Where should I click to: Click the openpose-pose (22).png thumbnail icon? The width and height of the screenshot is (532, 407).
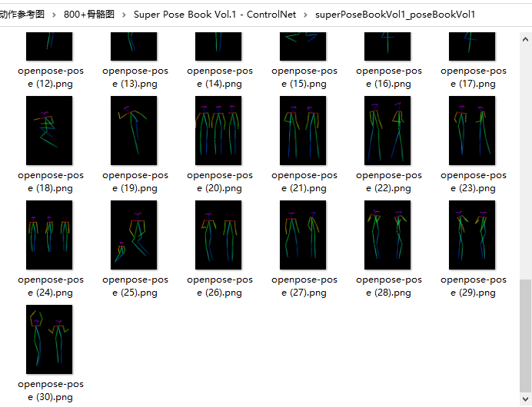pos(387,131)
